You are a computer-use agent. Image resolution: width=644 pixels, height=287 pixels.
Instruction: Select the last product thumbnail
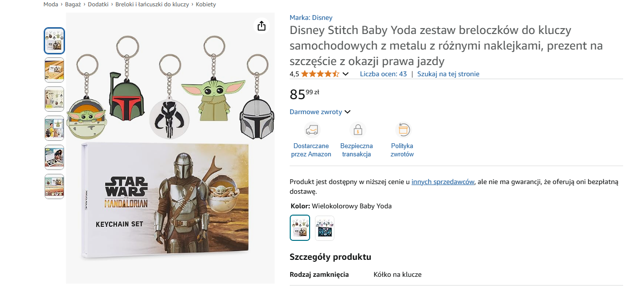click(54, 186)
